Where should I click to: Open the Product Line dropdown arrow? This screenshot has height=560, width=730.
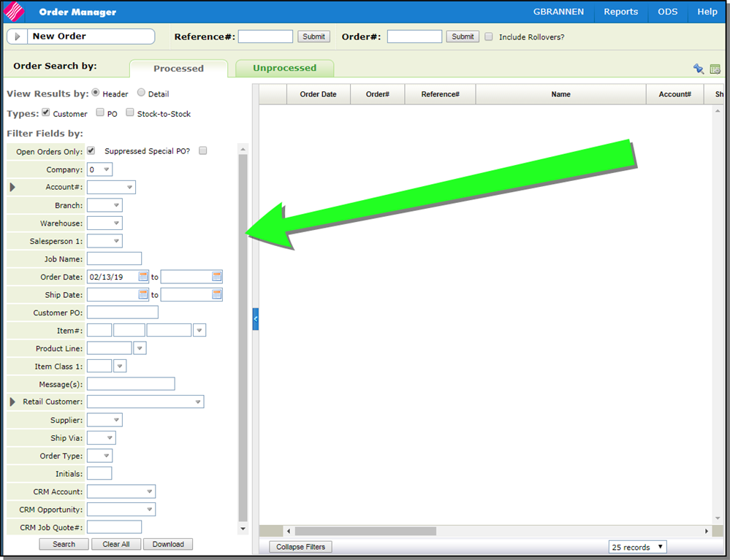(140, 348)
